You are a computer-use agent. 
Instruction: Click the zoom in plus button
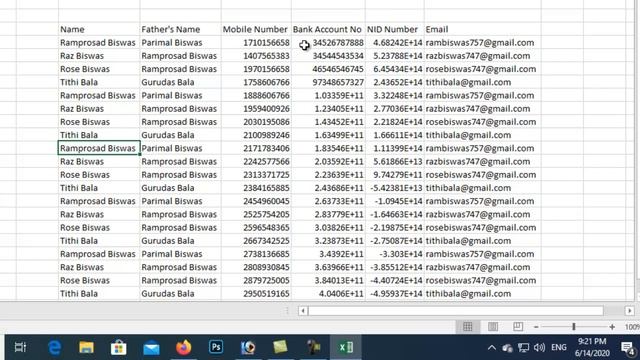tap(612, 327)
